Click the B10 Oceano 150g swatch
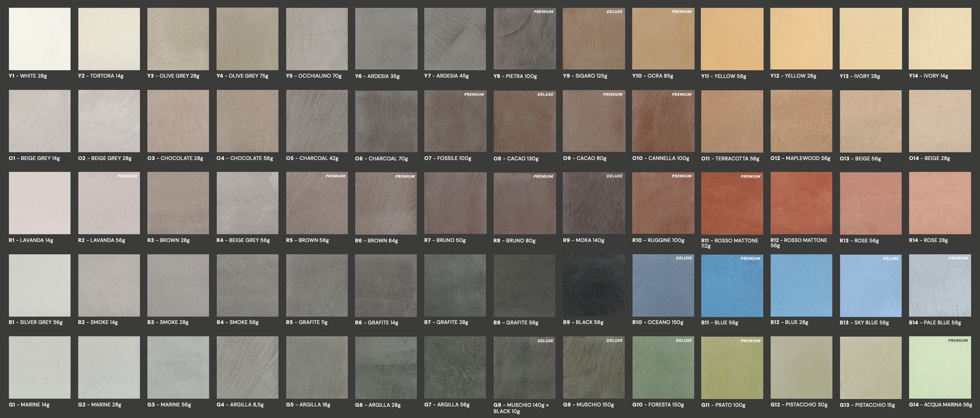 663,285
